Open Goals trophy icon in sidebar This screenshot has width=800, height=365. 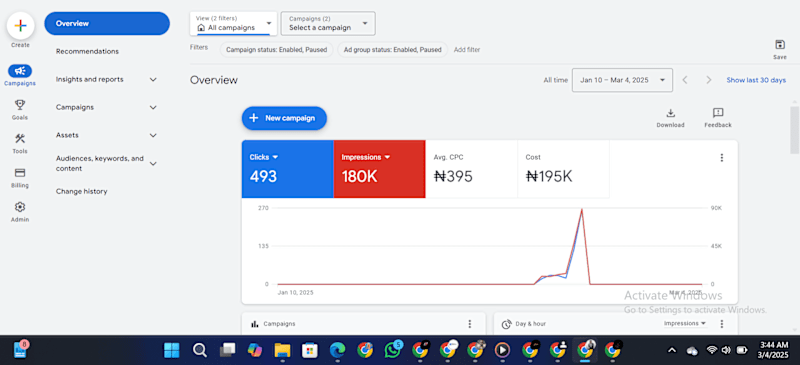pos(20,105)
